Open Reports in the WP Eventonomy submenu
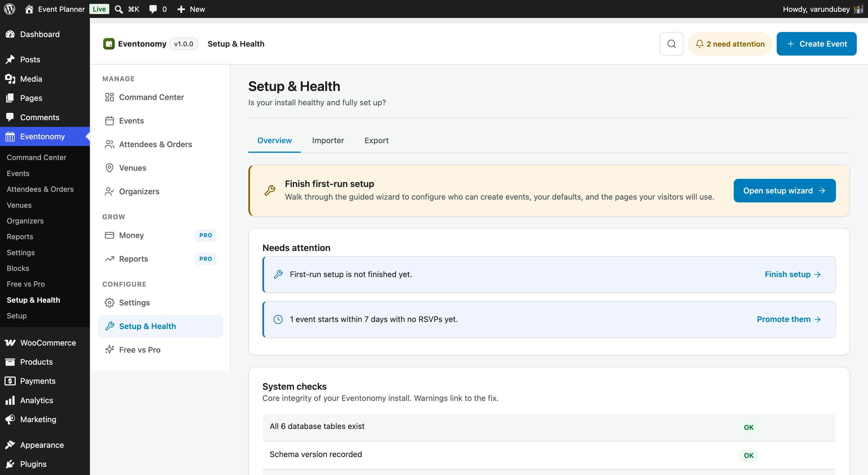 coord(20,237)
